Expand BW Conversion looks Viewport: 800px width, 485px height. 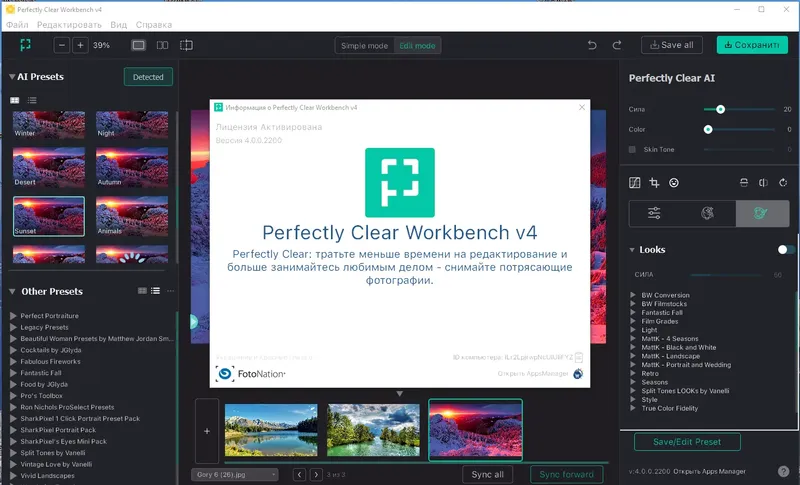(633, 295)
